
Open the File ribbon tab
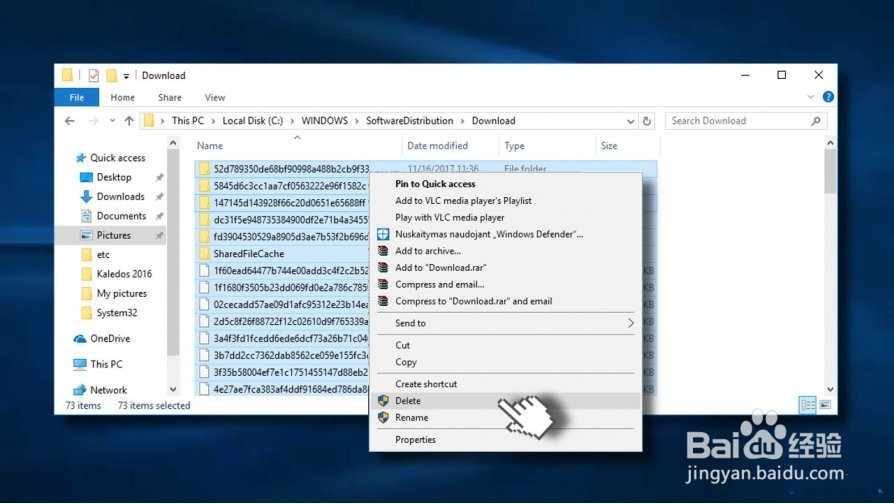pos(77,97)
